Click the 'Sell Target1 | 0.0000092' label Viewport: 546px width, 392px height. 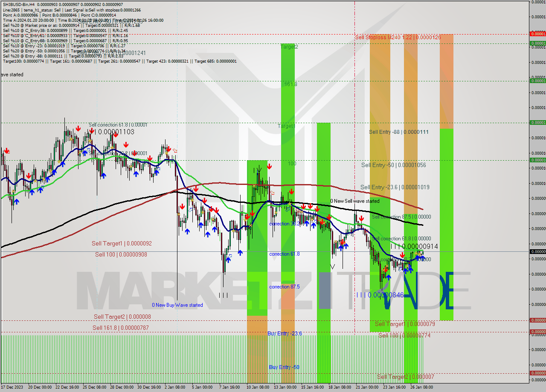[122, 243]
